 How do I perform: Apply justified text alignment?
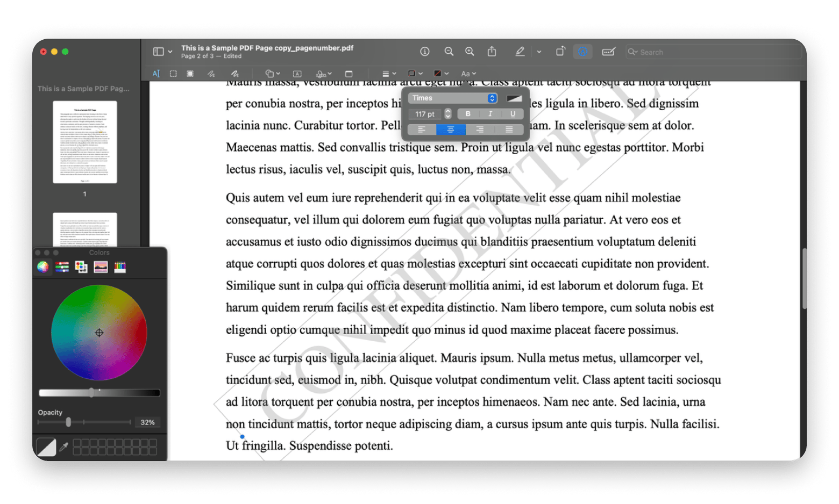[x=508, y=129]
